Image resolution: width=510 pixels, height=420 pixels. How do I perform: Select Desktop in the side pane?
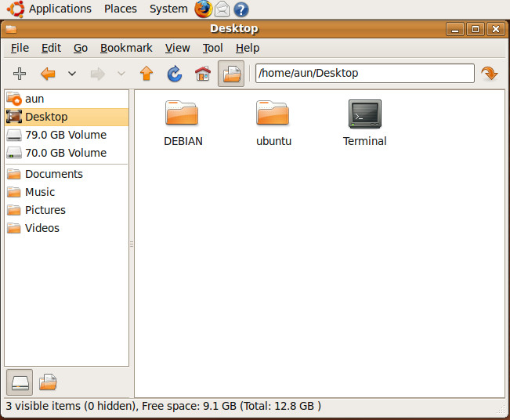[x=67, y=117]
